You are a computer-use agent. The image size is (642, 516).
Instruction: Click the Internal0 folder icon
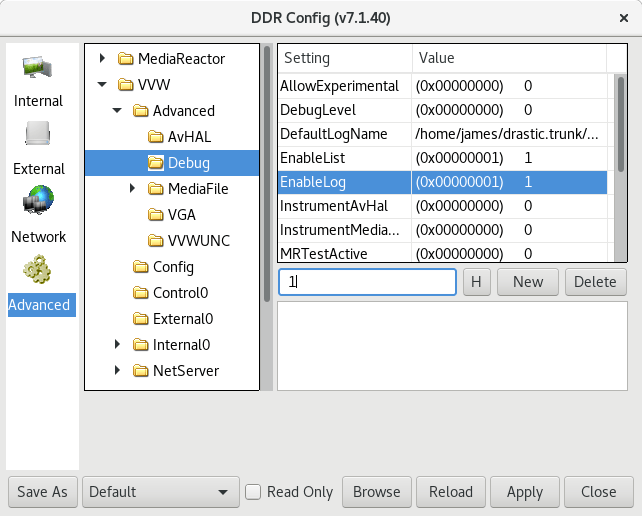point(141,345)
